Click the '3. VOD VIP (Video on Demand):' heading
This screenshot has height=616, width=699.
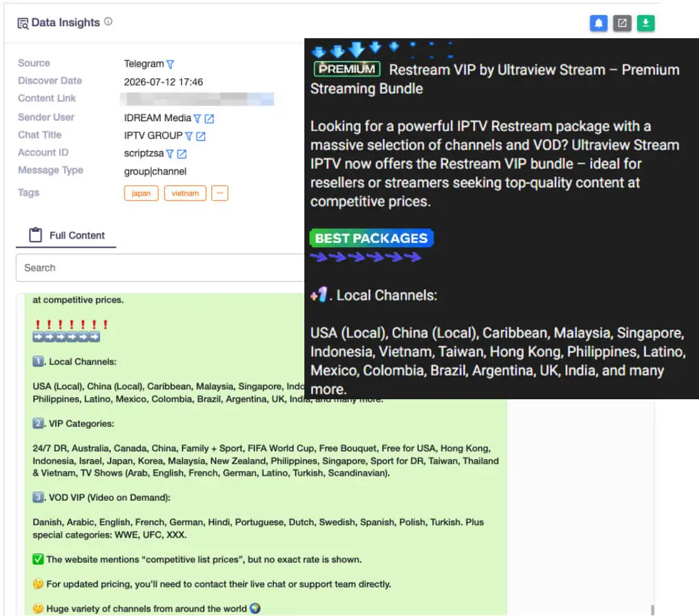[x=101, y=497]
